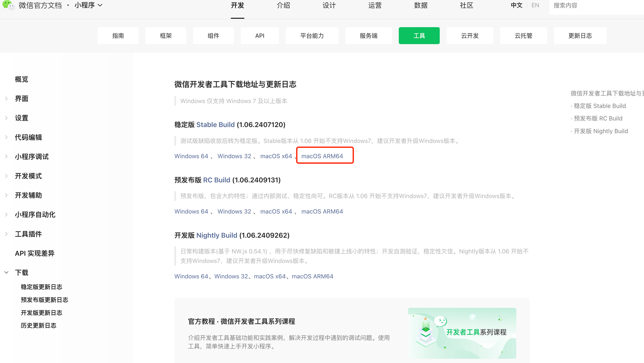Image resolution: width=644 pixels, height=363 pixels.
Task: Expand the 开发辅助 sidebar chevron
Action: click(6, 195)
